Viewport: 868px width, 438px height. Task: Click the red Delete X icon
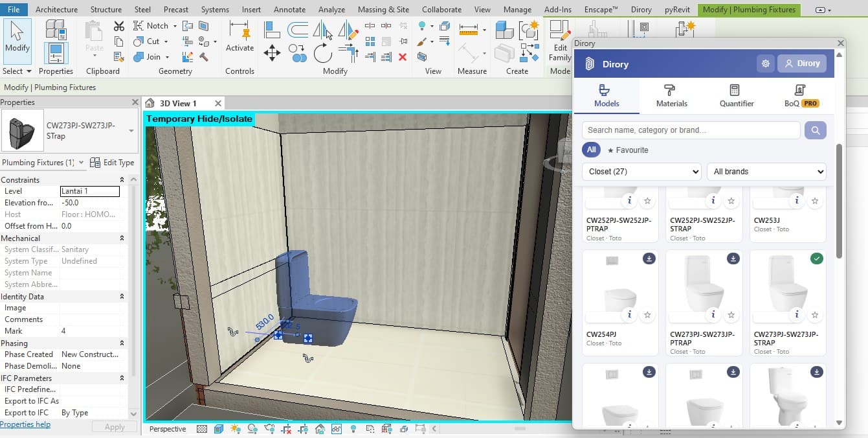pyautogui.click(x=403, y=57)
